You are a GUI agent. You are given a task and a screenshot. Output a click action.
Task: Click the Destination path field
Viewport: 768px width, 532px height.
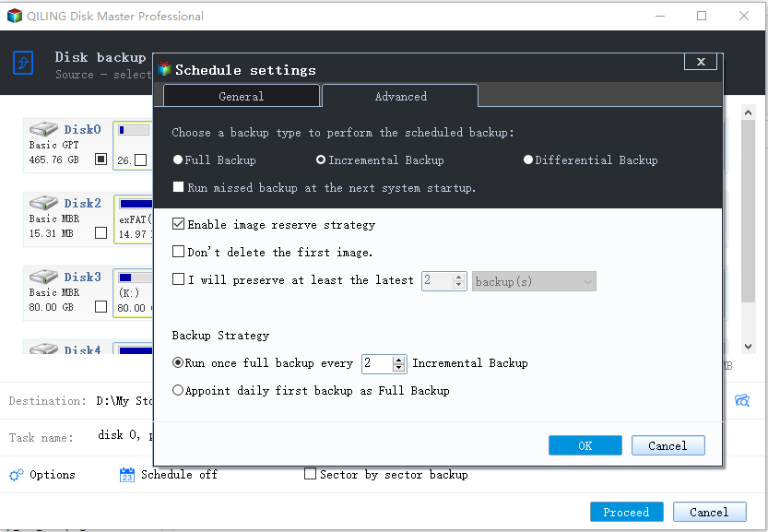point(124,401)
